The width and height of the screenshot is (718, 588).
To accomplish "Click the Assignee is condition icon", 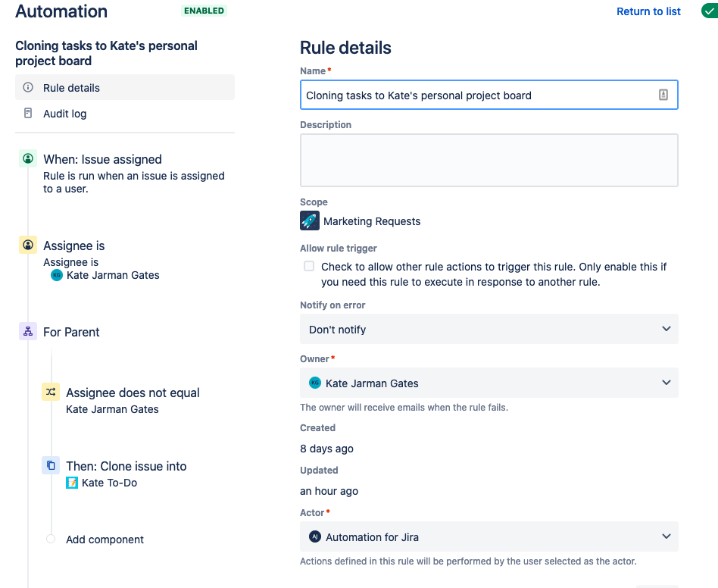I will pos(28,246).
